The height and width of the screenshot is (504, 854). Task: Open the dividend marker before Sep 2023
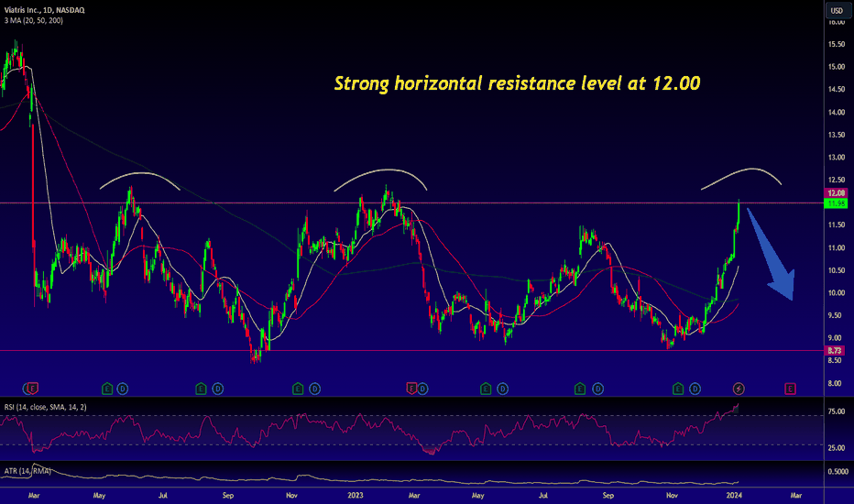597,389
